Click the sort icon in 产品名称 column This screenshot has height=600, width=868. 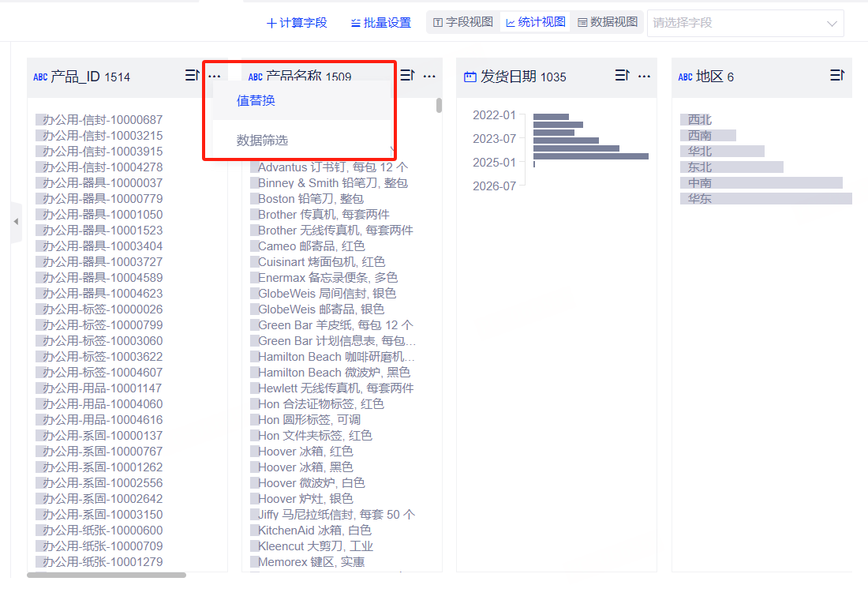point(407,76)
